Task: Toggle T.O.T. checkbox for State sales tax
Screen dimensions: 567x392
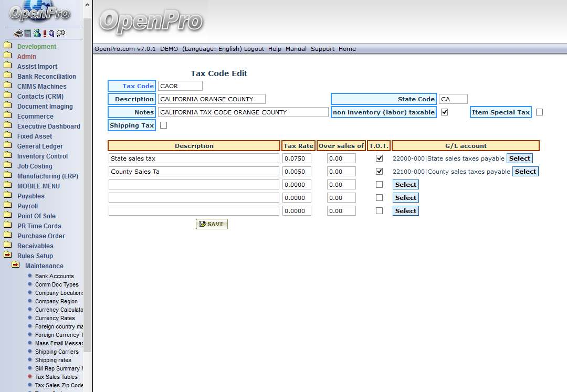Action: pos(379,158)
